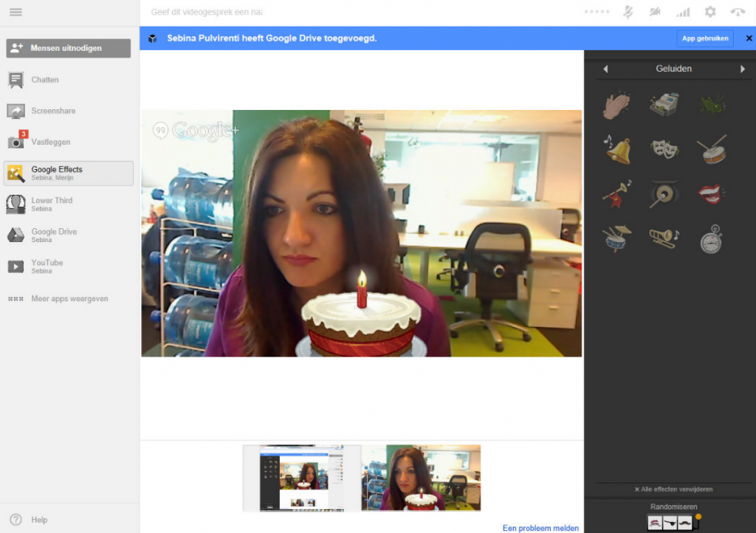Play the stopwatch sound effect
This screenshot has width=756, height=533.
(711, 239)
